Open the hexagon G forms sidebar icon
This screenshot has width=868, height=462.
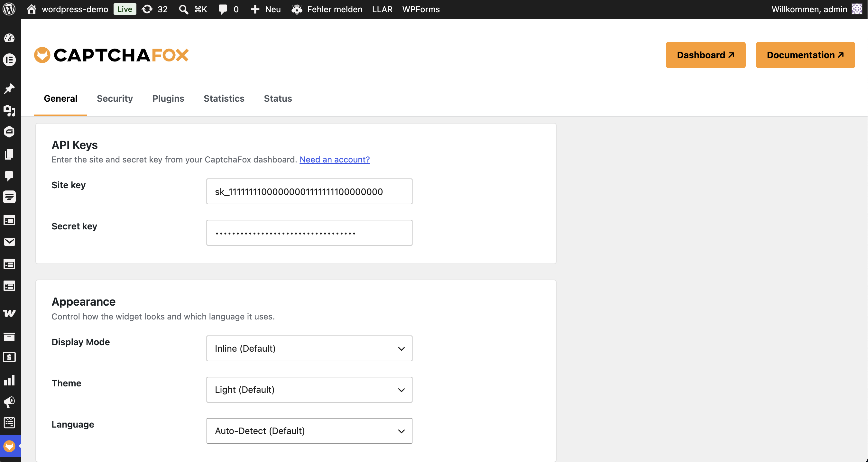[9, 132]
